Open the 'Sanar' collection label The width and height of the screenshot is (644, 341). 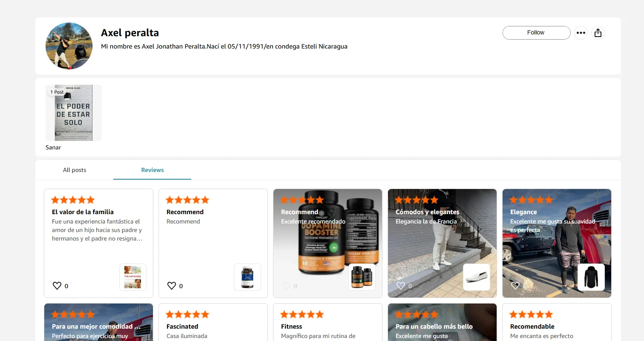(53, 147)
